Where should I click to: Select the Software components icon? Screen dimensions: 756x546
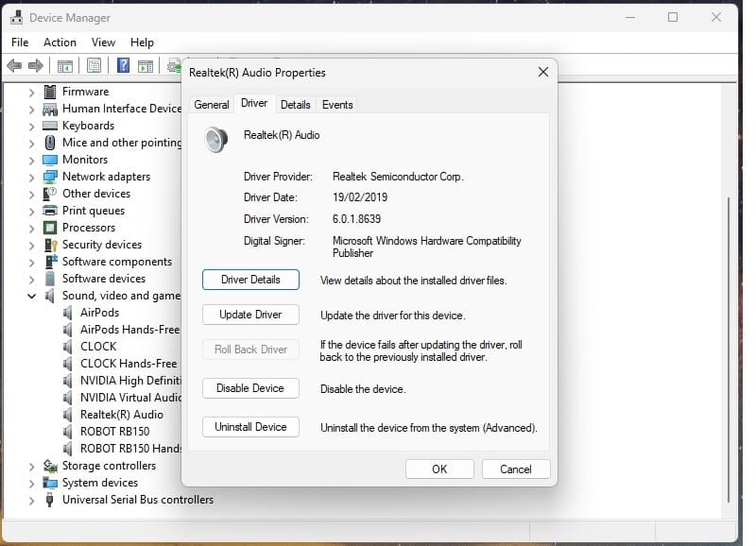tap(50, 262)
